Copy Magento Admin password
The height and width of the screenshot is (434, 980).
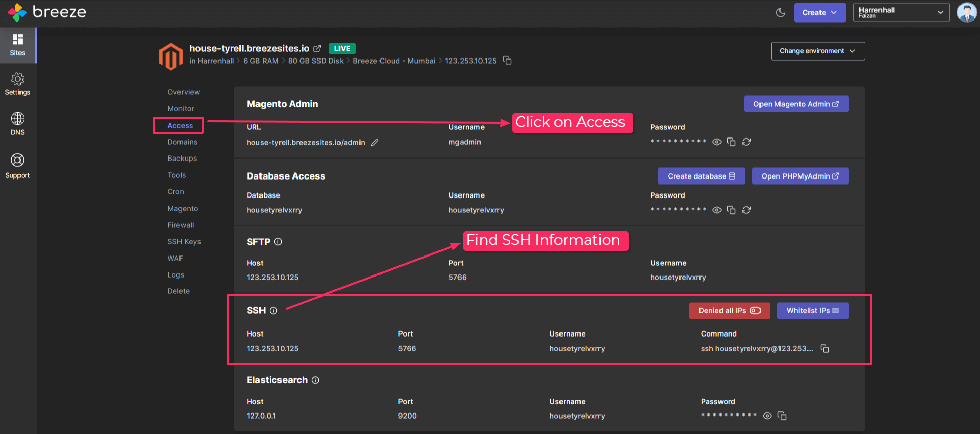(x=731, y=142)
